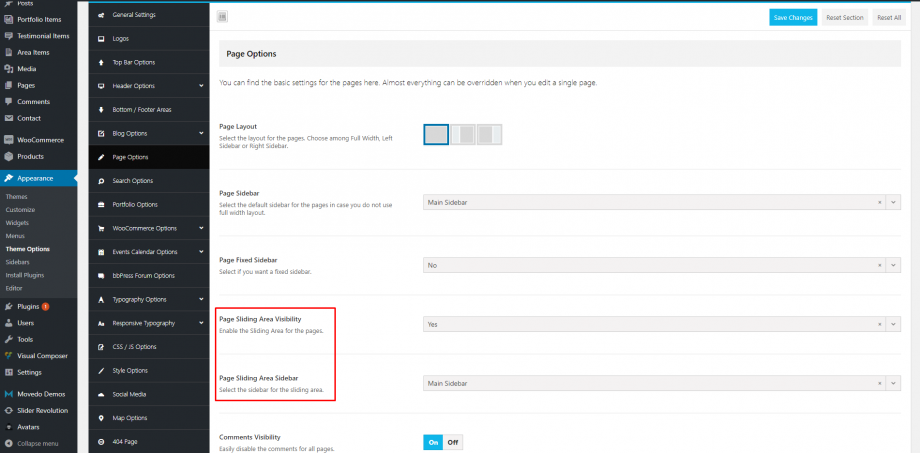Open Blog Options in theme panel

129,133
